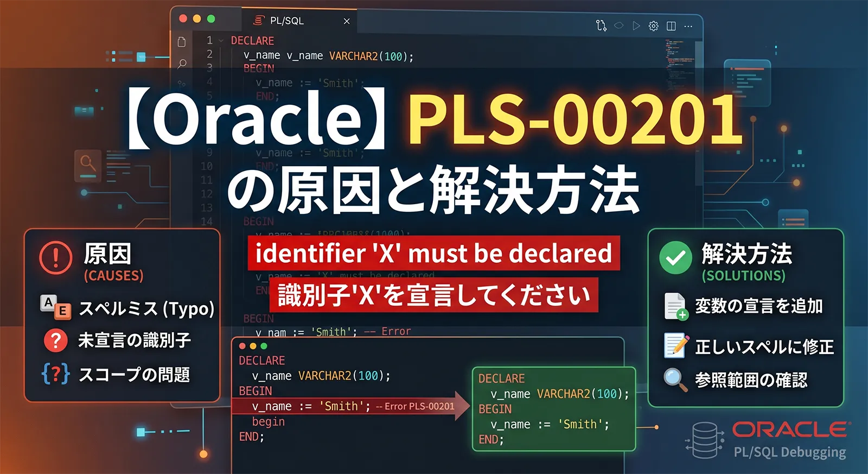Click the AE typo icon
The image size is (868, 474).
tap(55, 306)
